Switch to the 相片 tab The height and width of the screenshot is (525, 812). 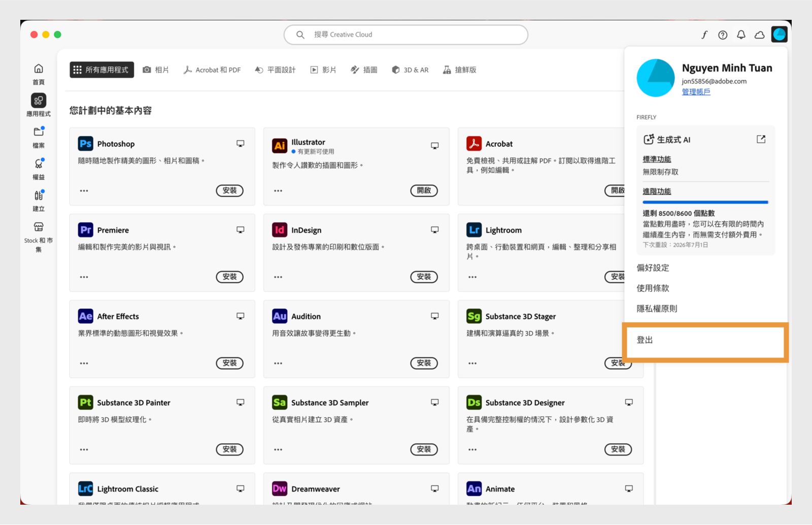pos(156,70)
